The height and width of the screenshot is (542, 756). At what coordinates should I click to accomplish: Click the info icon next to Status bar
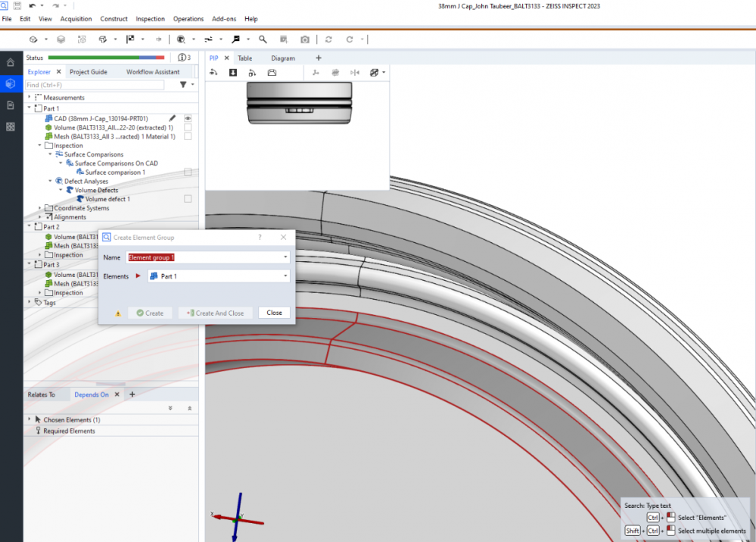(182, 58)
